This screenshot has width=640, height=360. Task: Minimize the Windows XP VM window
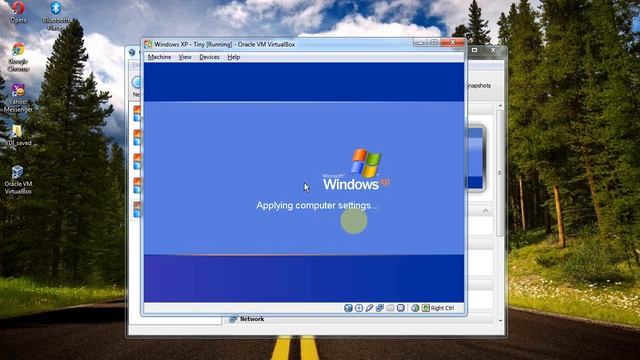[x=420, y=42]
